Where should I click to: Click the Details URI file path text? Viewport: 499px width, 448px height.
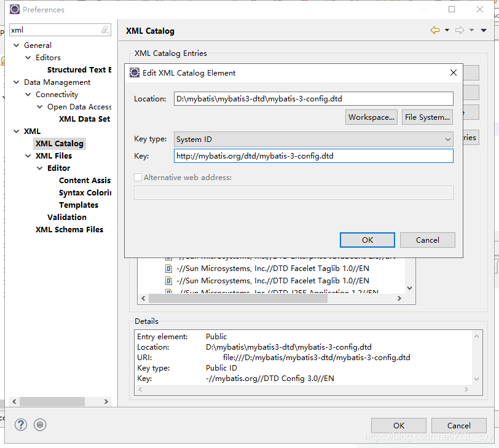coord(316,358)
